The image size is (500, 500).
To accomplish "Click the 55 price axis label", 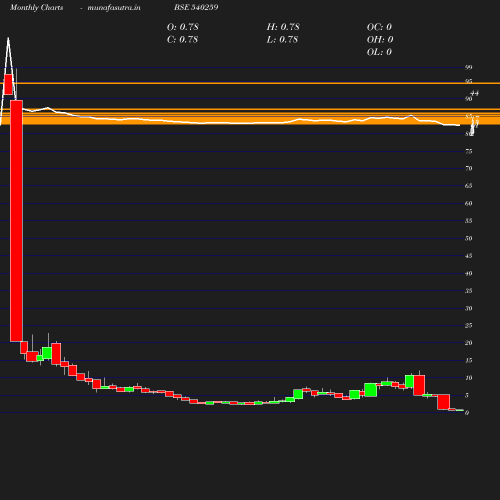I will pos(469,221).
